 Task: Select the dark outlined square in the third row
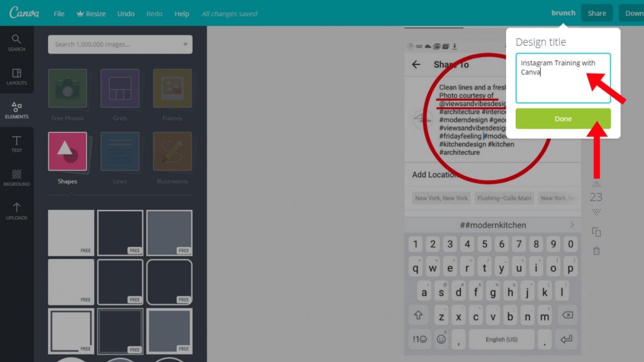120,331
